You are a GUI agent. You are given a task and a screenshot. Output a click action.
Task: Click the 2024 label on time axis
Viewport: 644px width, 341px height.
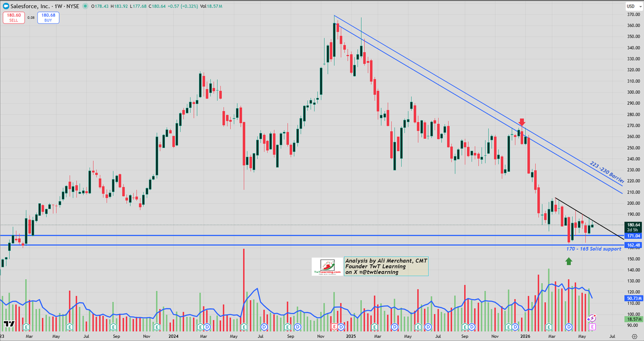tap(173, 336)
